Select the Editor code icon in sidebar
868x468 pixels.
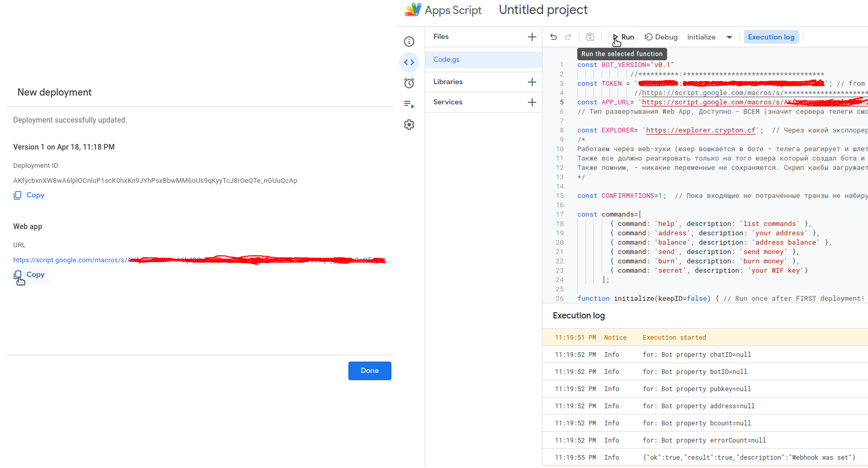409,62
